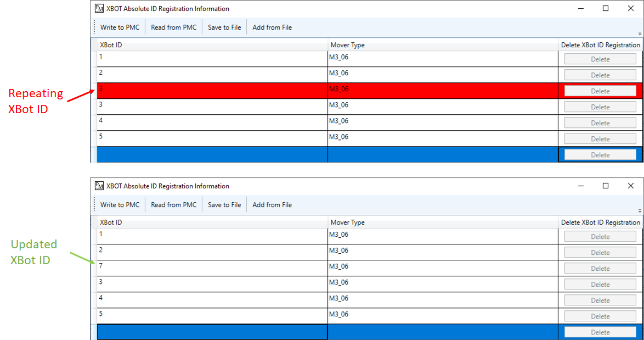Click Delete XBot ID Registration header in top window
The image size is (644, 340).
coord(600,45)
